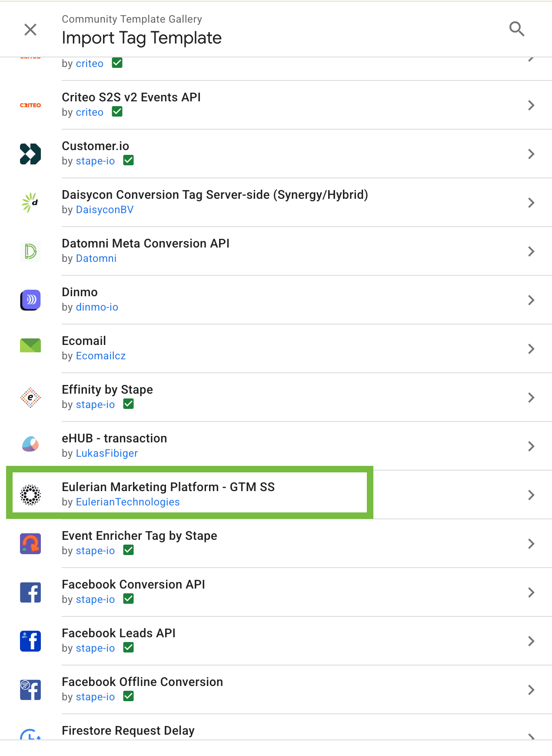Click the Daisycon logo icon
The width and height of the screenshot is (552, 756).
(x=30, y=203)
